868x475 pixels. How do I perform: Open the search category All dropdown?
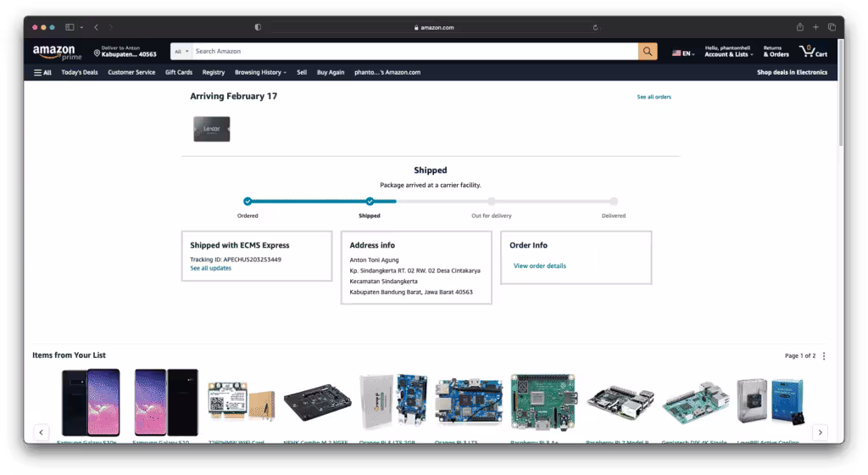[x=181, y=52]
